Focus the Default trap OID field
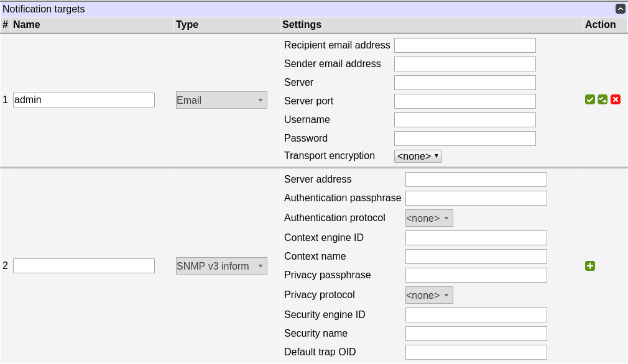 click(476, 352)
